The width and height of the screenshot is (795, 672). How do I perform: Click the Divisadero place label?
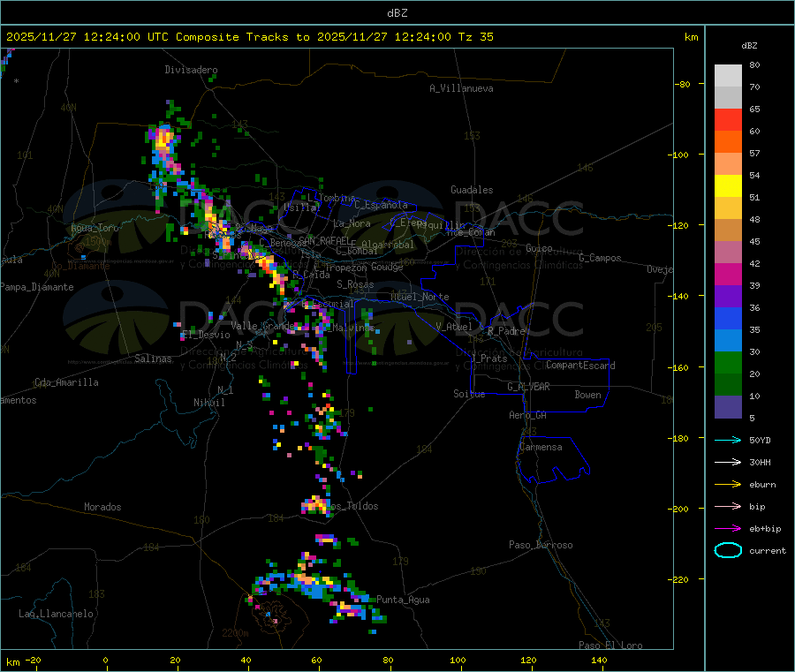191,70
